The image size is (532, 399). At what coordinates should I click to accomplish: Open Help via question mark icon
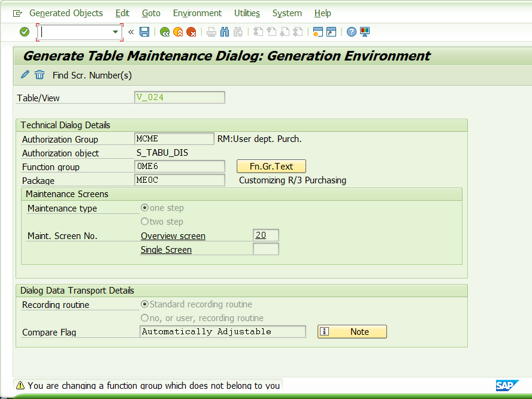coord(352,32)
